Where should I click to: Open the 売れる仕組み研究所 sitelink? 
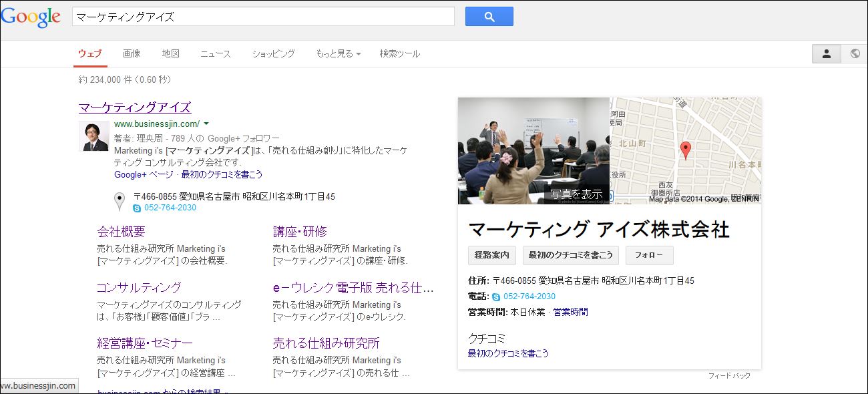[326, 343]
